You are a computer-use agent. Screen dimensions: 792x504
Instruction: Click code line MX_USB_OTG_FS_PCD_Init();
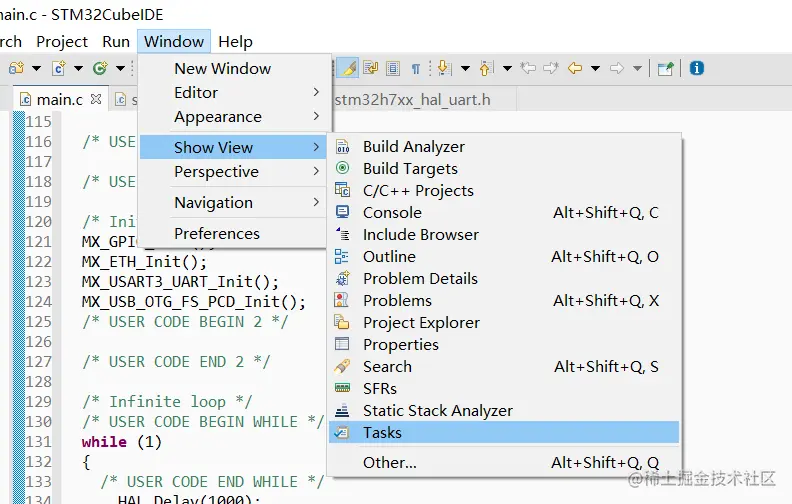coord(193,301)
